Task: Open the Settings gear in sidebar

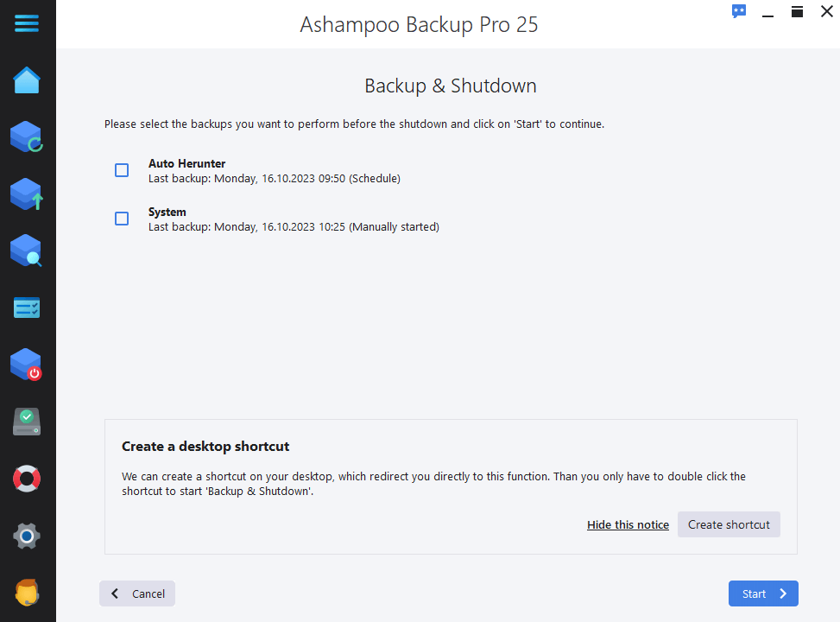Action: pyautogui.click(x=27, y=536)
